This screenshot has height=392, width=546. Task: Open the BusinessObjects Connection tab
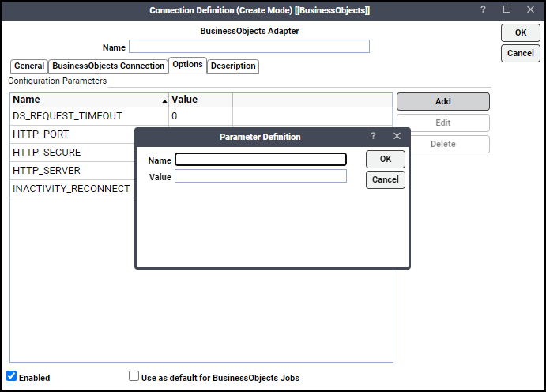coord(108,66)
